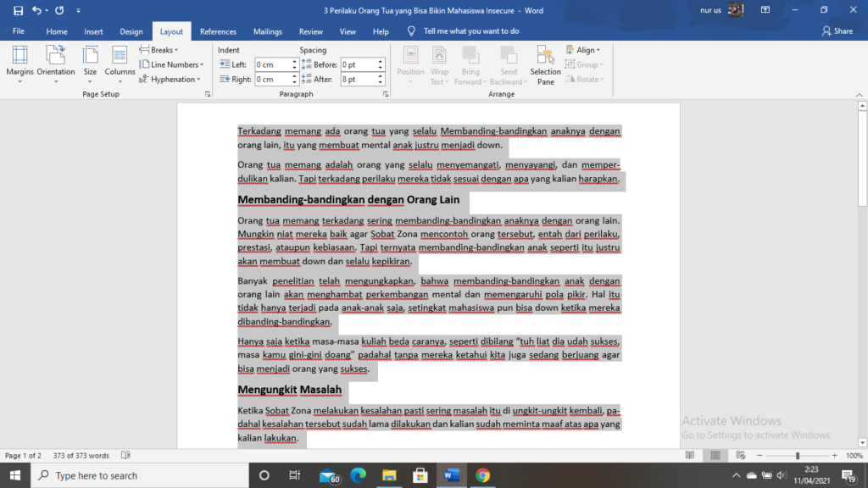This screenshot has height=488, width=868.
Task: Open Task View on the taskbar
Action: [294, 475]
